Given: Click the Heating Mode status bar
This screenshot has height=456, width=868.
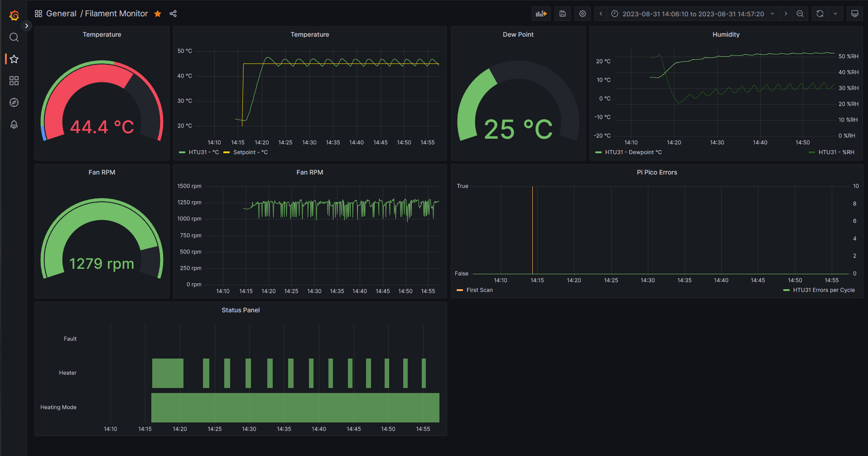Looking at the screenshot, I should 295,407.
